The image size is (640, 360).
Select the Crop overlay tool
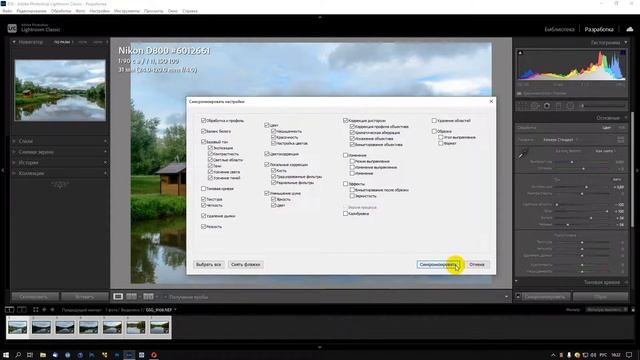click(522, 106)
